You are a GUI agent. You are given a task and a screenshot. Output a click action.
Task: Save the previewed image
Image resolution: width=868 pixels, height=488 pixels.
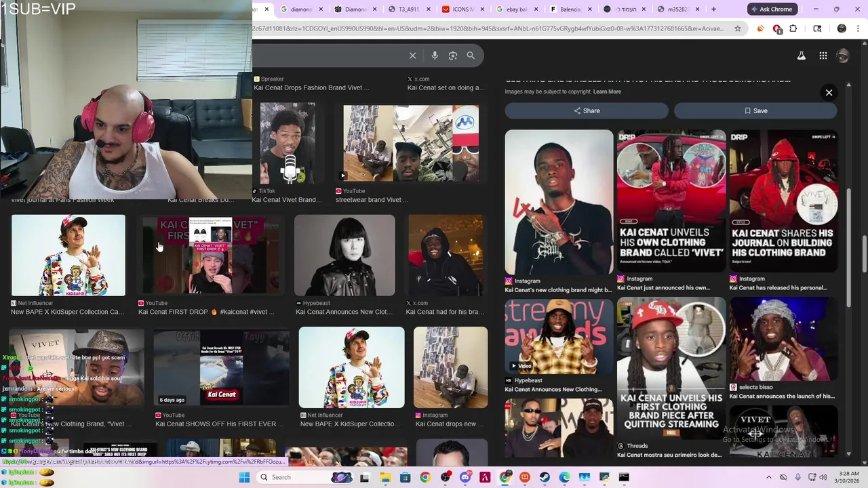pos(755,110)
